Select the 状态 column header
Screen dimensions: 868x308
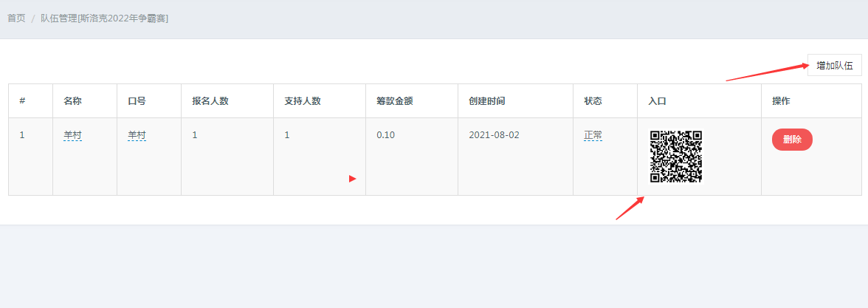point(593,100)
